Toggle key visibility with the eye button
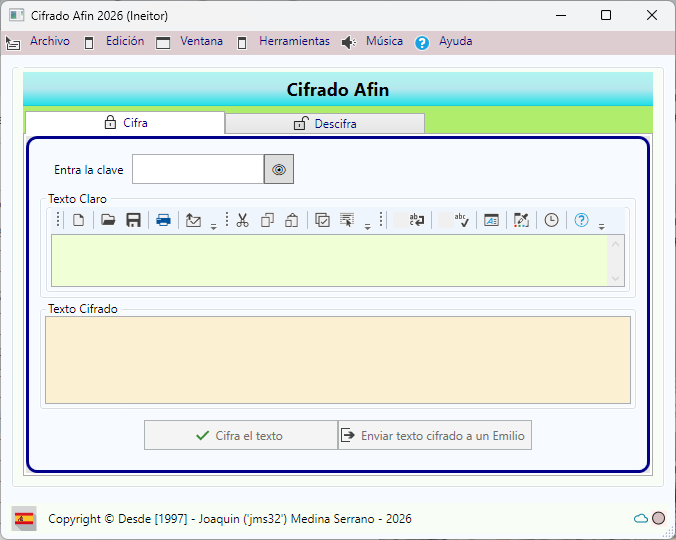The height and width of the screenshot is (540, 676). pyautogui.click(x=279, y=170)
